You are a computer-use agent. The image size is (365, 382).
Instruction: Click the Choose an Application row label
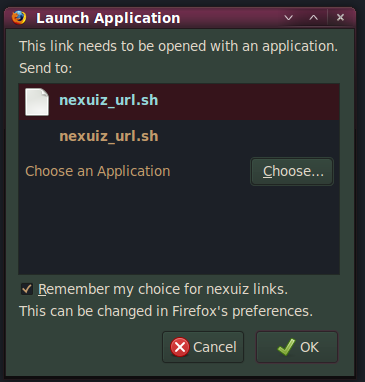tap(98, 171)
